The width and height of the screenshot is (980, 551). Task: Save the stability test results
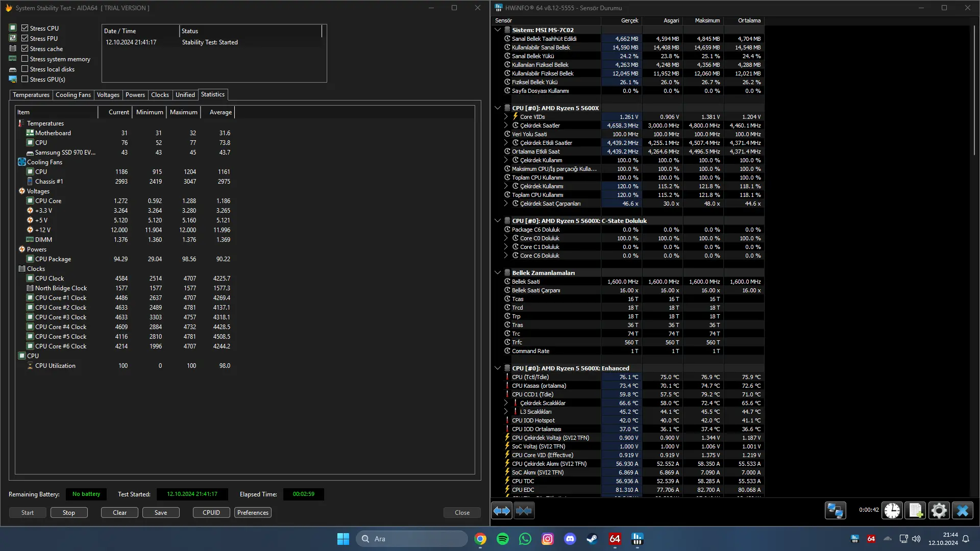[161, 513]
